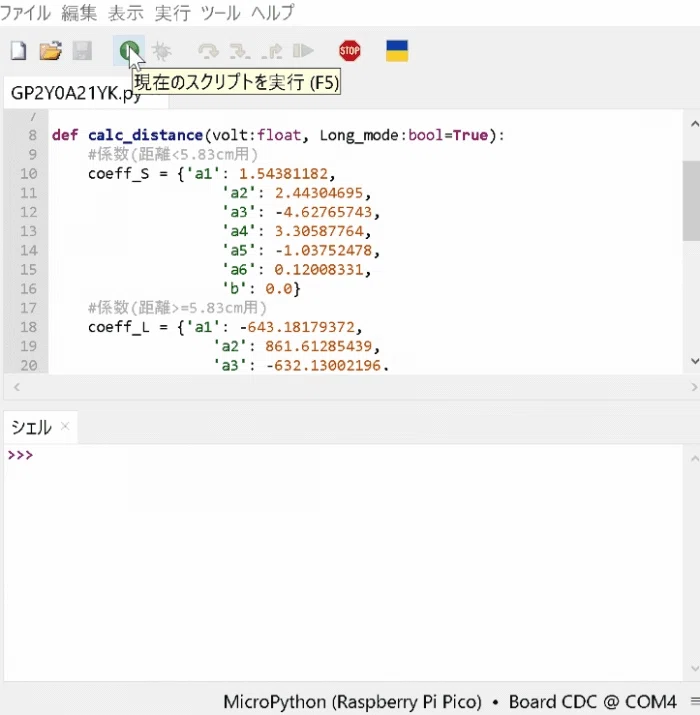Click line number 17 in the gutter
The width and height of the screenshot is (700, 715).
click(28, 308)
